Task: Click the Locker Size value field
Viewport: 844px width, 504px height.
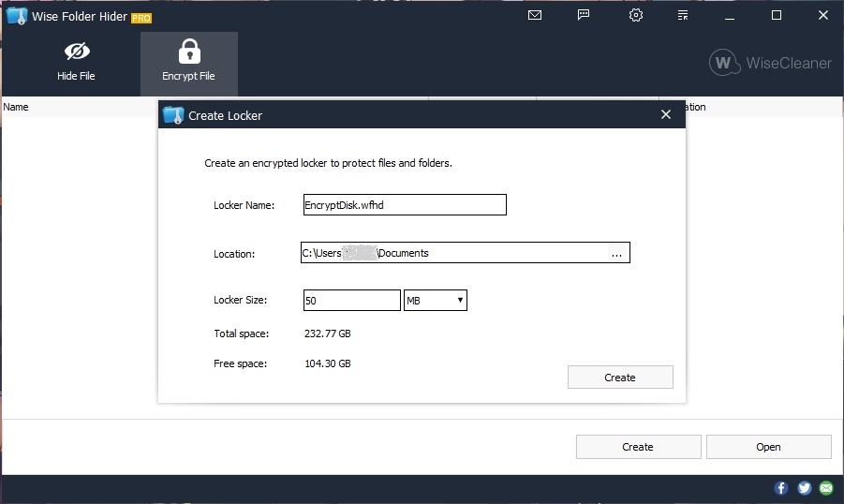Action: tap(352, 301)
